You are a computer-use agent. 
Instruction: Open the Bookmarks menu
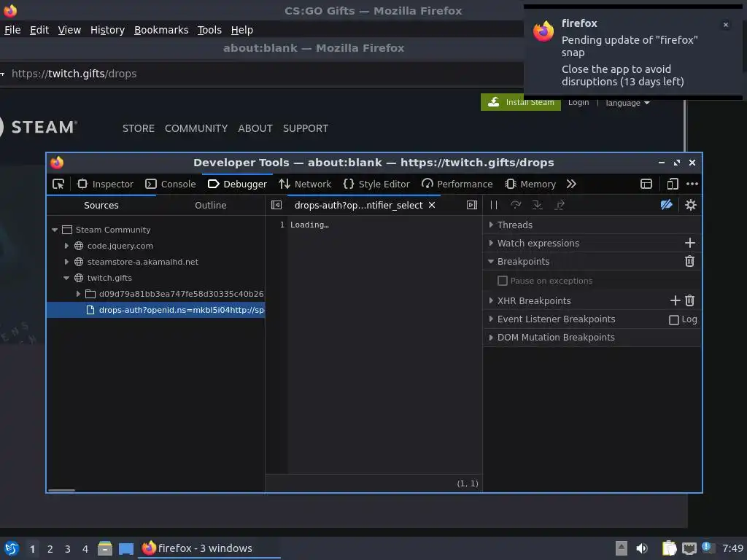click(x=161, y=30)
